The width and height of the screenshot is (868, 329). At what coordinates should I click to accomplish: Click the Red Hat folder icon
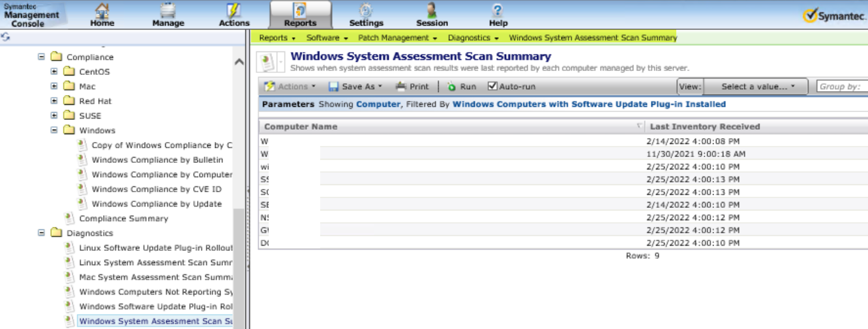point(69,101)
